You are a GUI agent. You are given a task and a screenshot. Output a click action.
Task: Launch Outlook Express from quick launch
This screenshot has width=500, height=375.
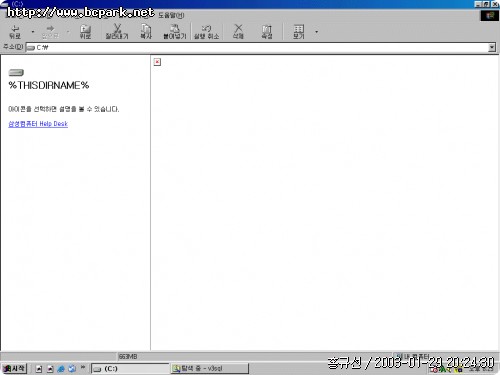[72, 368]
